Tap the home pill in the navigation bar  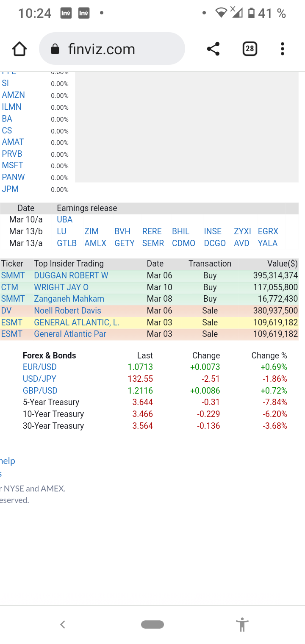pos(152,625)
